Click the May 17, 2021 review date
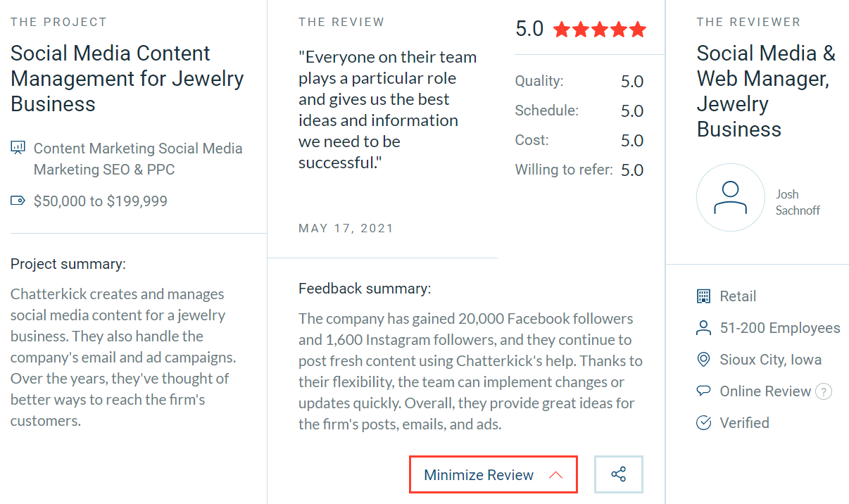 346,228
